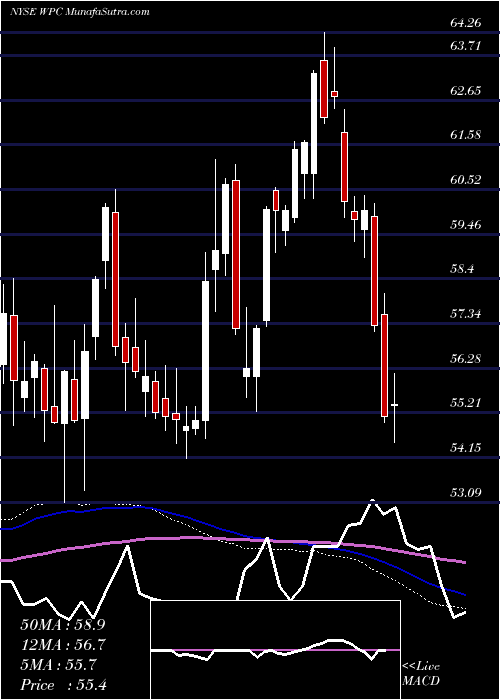Click inside the MACD inset chart
Screen dimensions: 500x700
click(275, 650)
